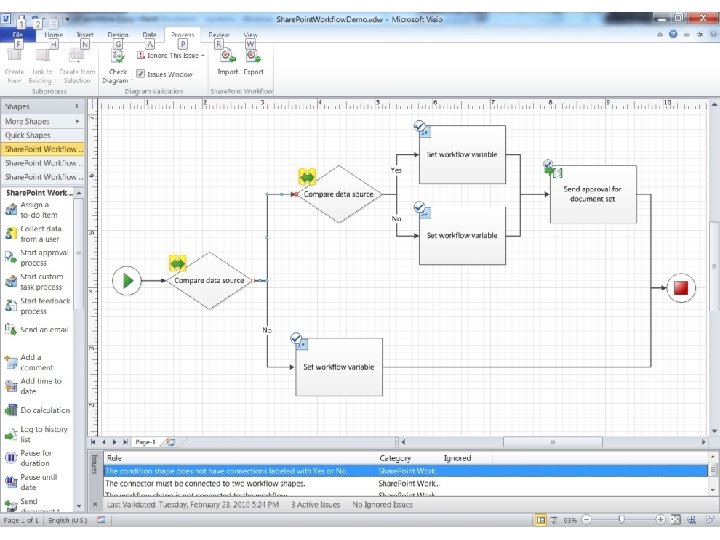
Task: Open the Quick Shapes stencil
Action: click(42, 135)
